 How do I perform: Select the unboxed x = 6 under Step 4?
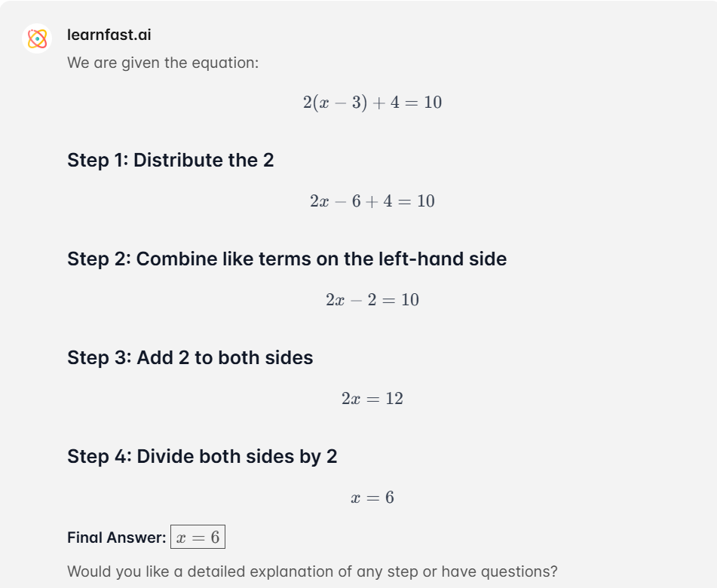(x=372, y=497)
